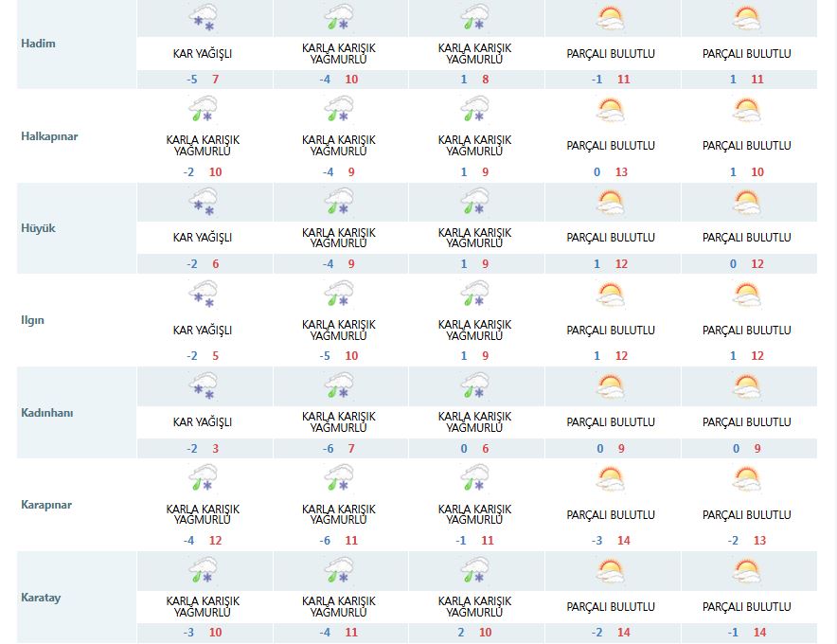Click Ilgın sleet icon above -5 10 forecast
The image size is (837, 644).
[339, 294]
